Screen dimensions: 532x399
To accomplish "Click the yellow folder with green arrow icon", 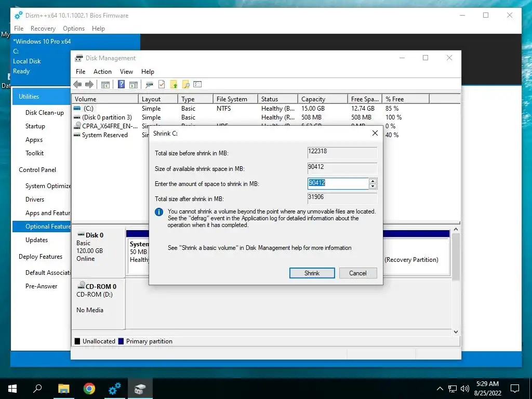I will (x=174, y=84).
